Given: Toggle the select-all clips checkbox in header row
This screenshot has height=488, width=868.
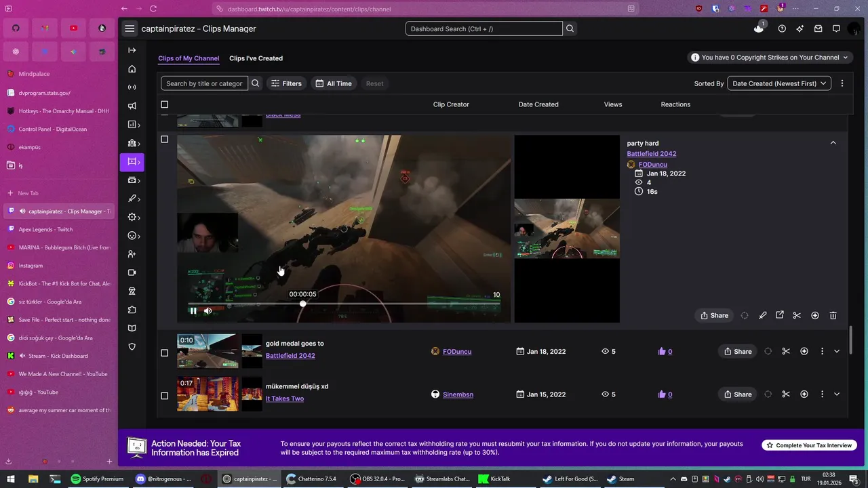Looking at the screenshot, I should tap(164, 104).
